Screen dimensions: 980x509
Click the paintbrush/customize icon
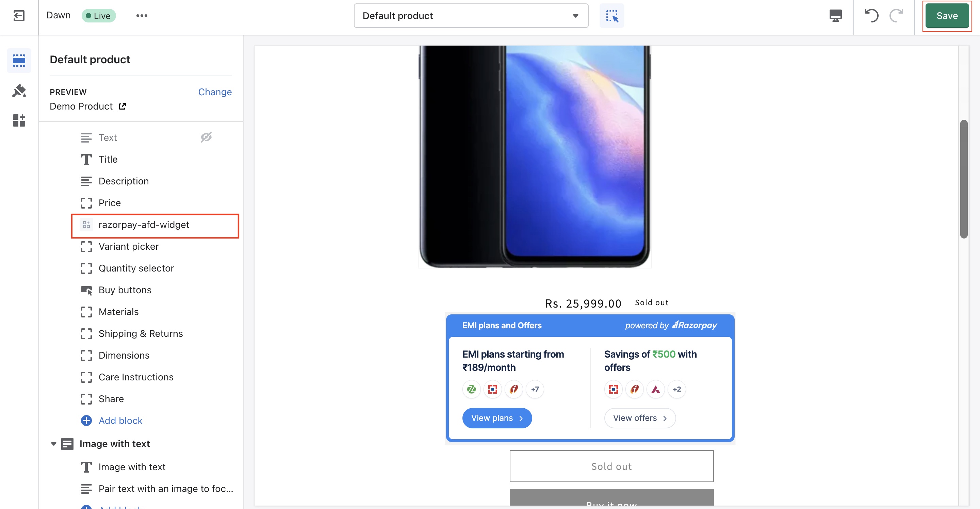point(19,91)
